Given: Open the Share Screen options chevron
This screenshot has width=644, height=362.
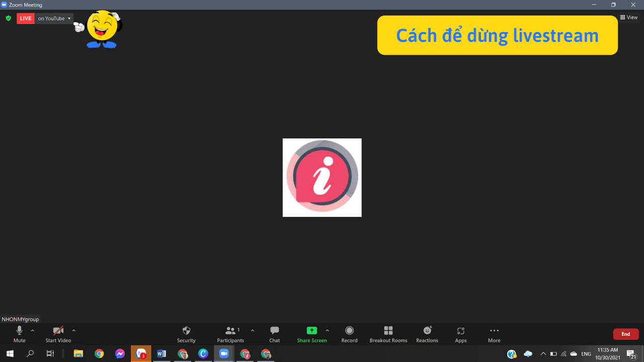Looking at the screenshot, I should [x=327, y=332].
